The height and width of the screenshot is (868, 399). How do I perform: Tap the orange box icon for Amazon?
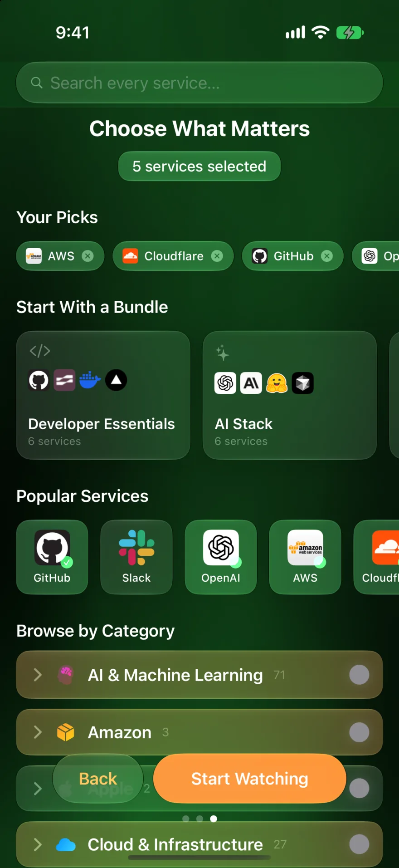click(x=66, y=732)
